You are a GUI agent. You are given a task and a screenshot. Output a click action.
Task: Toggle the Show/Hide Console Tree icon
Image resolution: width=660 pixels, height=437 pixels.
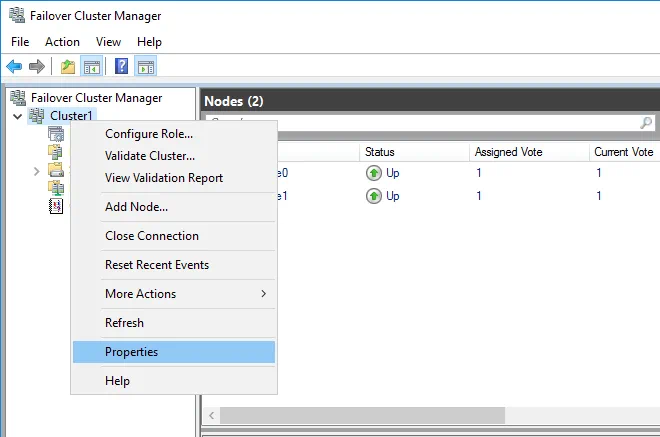tap(91, 67)
